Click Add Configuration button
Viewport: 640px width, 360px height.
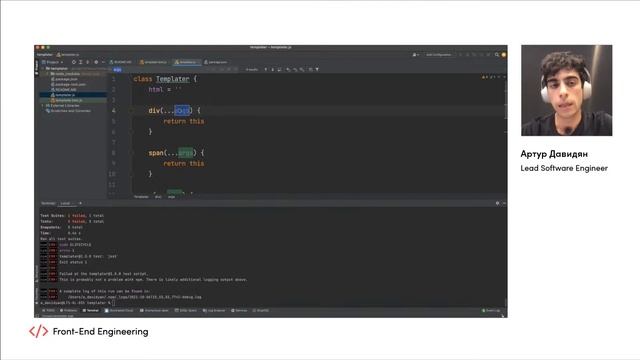click(439, 54)
